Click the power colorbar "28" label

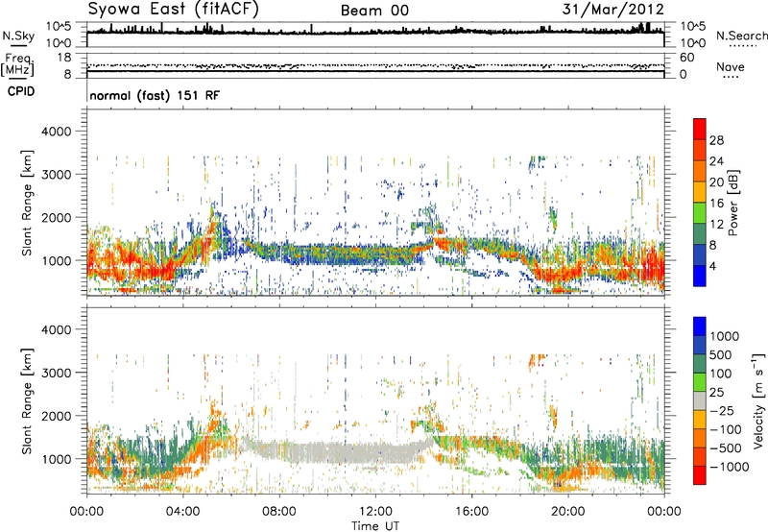(716, 140)
